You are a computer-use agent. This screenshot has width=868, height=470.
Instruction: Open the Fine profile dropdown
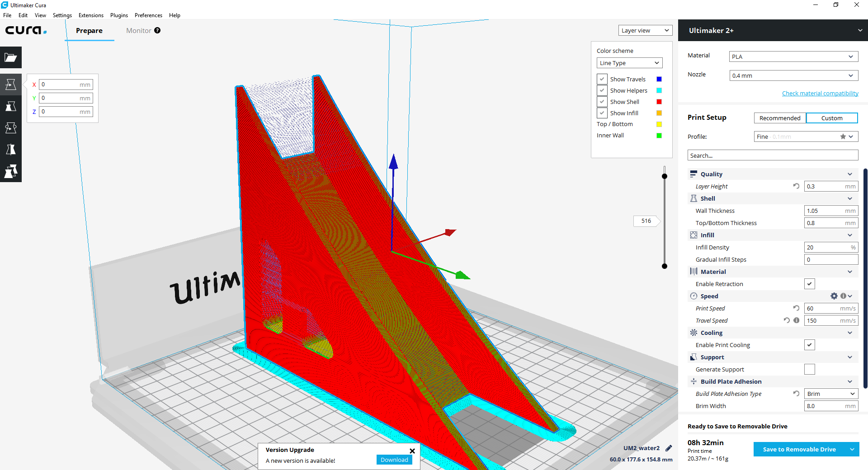pyautogui.click(x=806, y=136)
